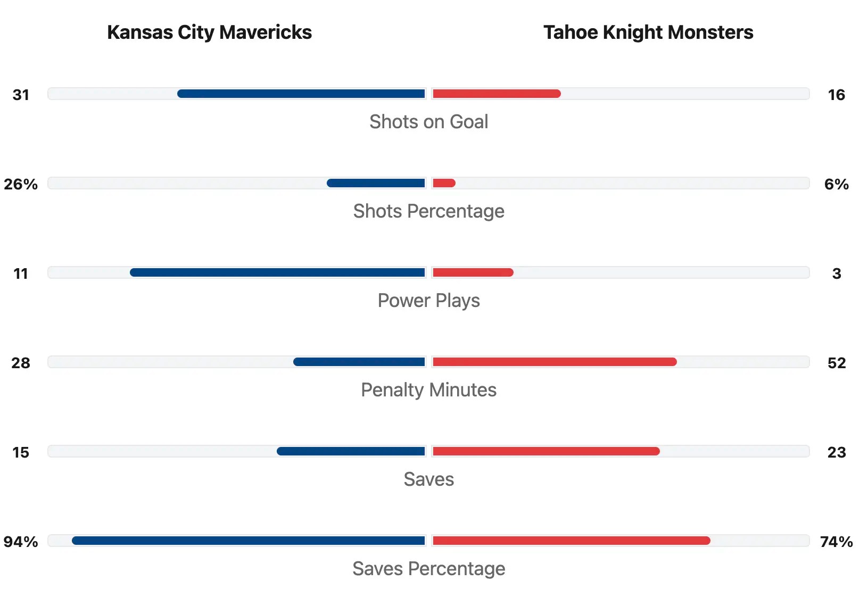Click the blue Saves bar
Viewport: 868px width, 589px height.
click(351, 451)
